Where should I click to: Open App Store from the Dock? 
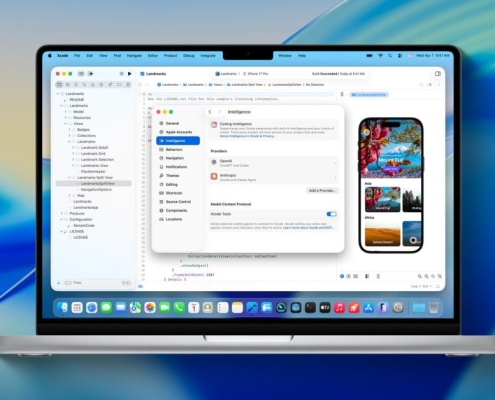point(369,307)
